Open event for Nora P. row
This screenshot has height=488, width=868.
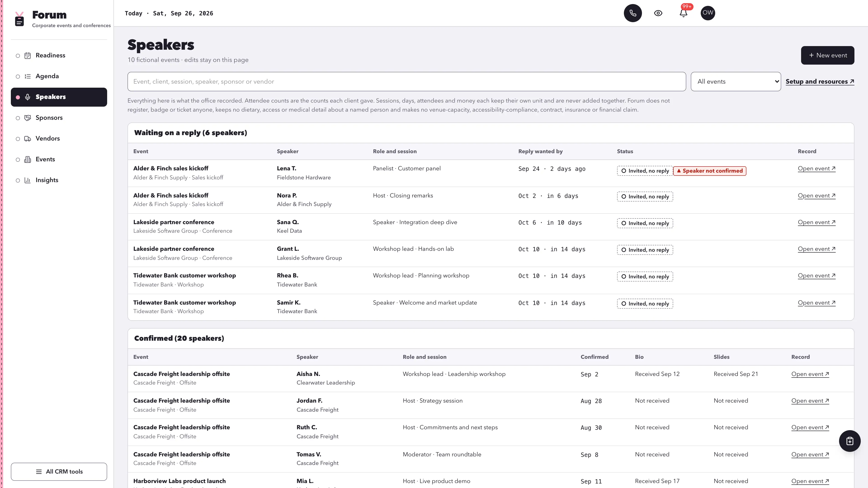816,196
